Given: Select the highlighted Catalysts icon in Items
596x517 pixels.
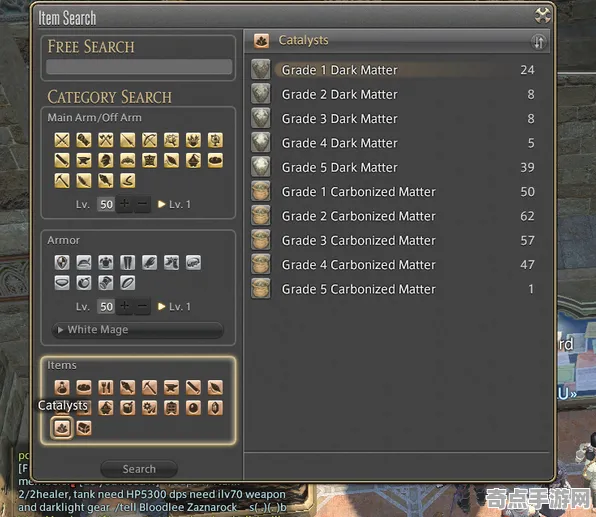Looking at the screenshot, I should point(62,428).
